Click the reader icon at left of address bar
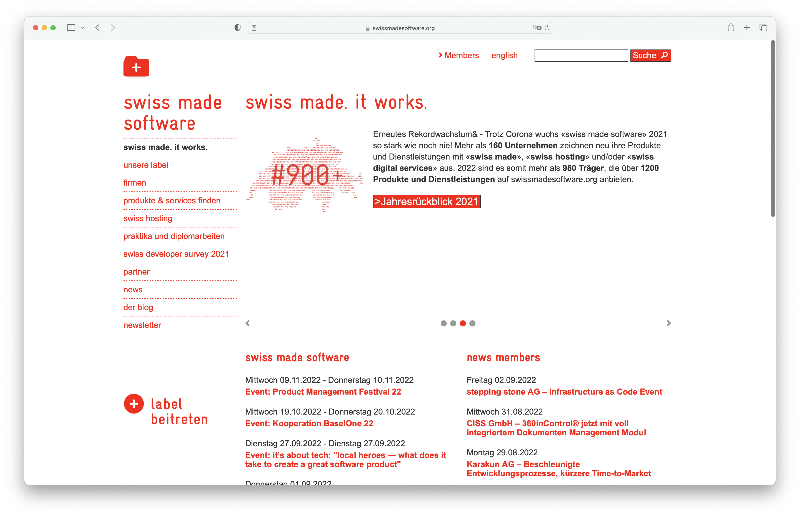The image size is (800, 517). 254,28
